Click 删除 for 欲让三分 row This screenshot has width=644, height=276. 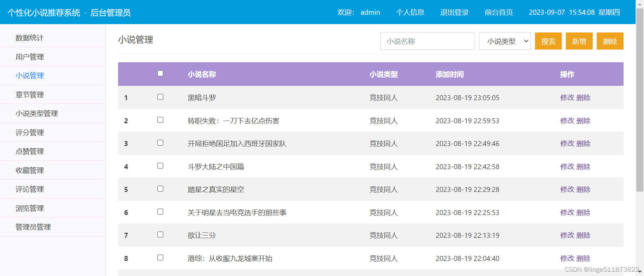click(583, 235)
